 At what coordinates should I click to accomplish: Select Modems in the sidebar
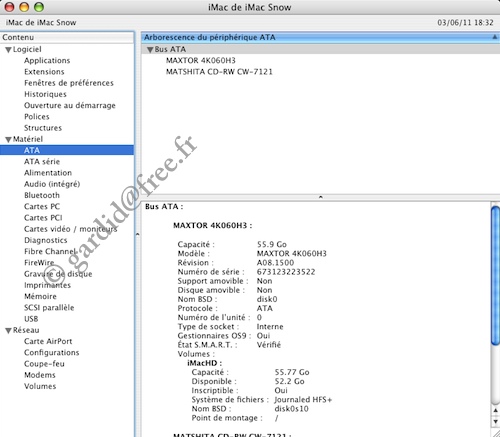(x=40, y=375)
